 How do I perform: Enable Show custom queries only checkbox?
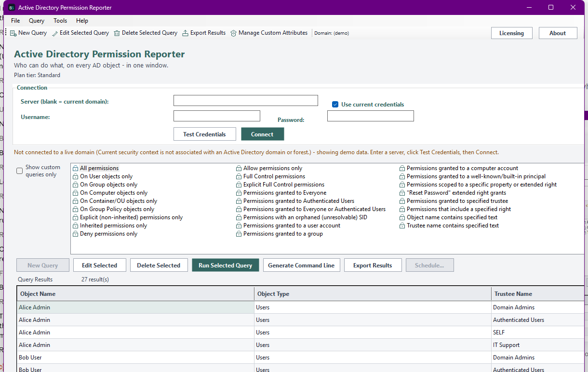click(x=20, y=171)
